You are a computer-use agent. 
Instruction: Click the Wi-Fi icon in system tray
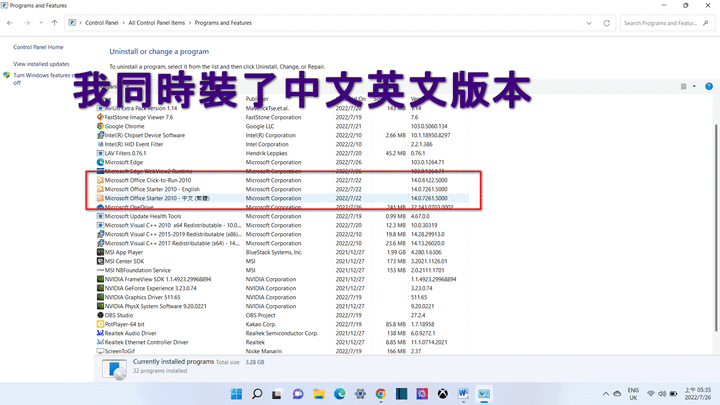pyautogui.click(x=651, y=394)
